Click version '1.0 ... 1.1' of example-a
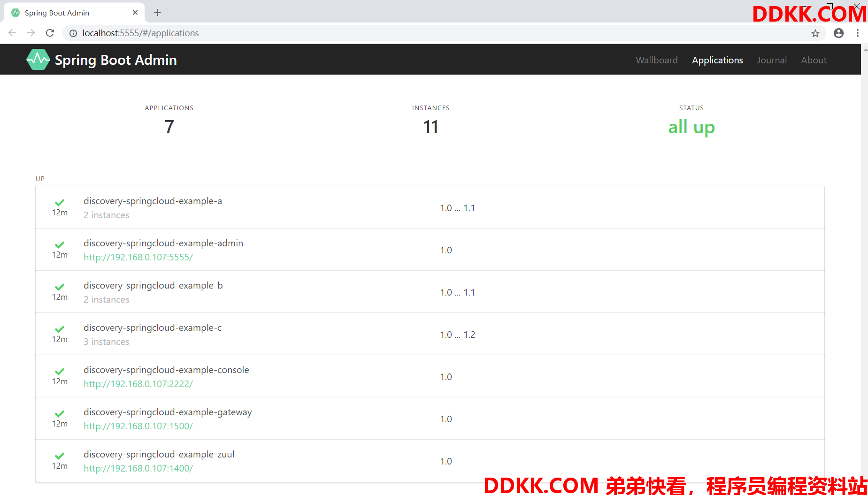Screen dimensions: 868x495 pos(457,208)
